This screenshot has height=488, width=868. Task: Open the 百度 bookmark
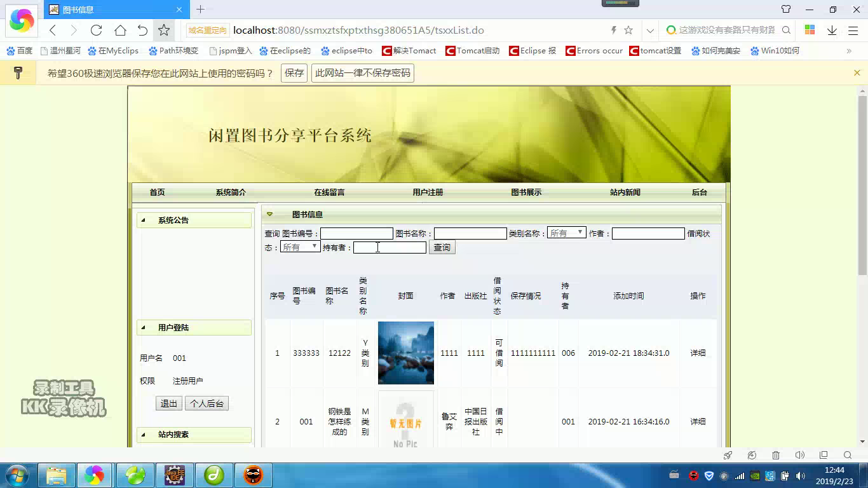coord(20,51)
